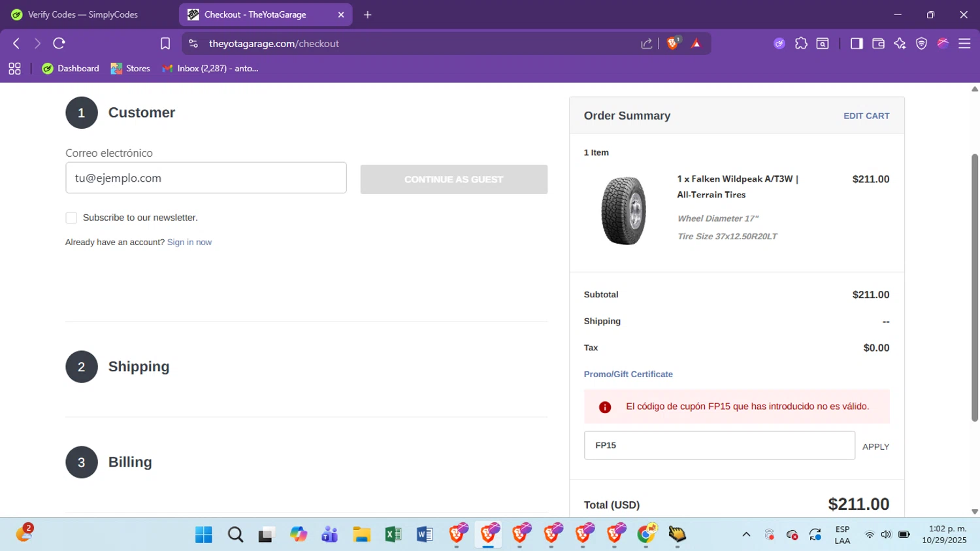Click the coupon code field containing FP15

pos(719,445)
